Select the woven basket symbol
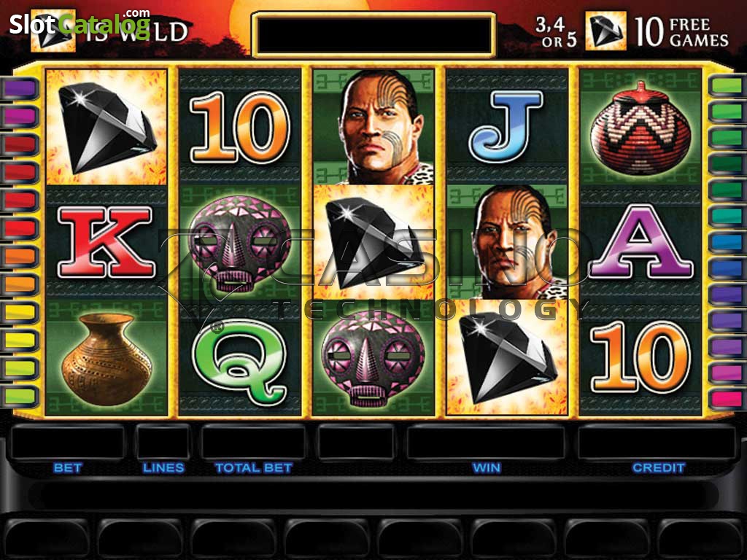The image size is (747, 560). click(640, 128)
